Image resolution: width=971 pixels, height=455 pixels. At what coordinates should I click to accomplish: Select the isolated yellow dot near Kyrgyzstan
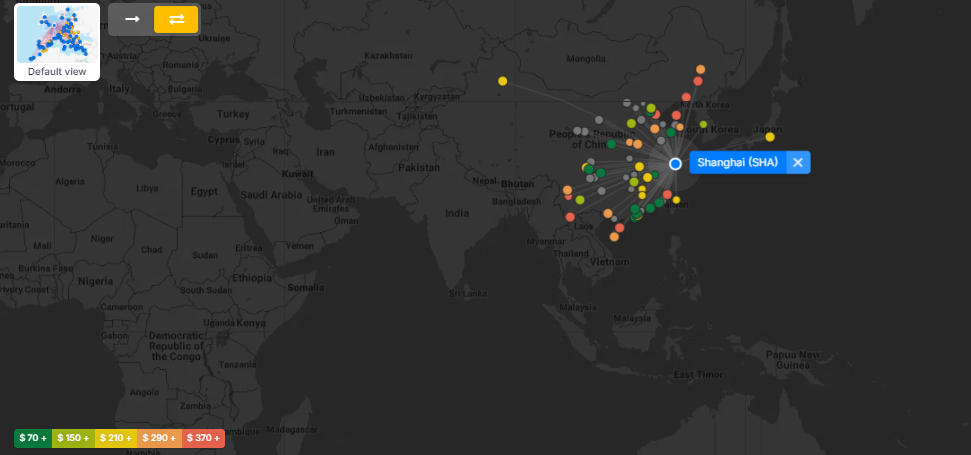pos(502,81)
